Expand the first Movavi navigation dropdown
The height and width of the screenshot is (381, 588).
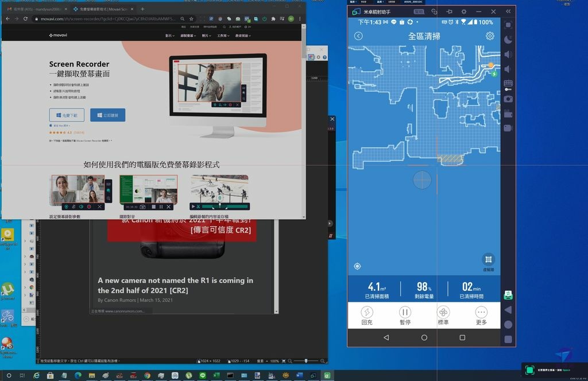170,36
